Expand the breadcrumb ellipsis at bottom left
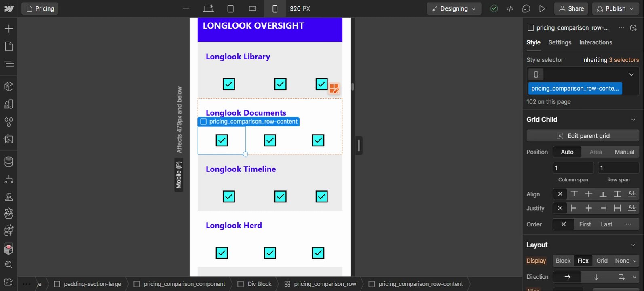Viewport: 644px width, 291px height. click(27, 284)
